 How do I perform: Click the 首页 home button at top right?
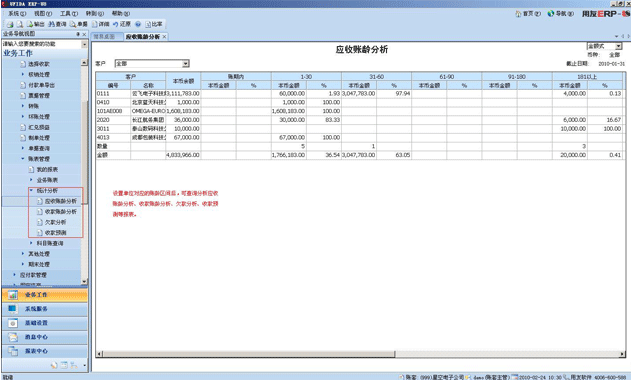(528, 14)
